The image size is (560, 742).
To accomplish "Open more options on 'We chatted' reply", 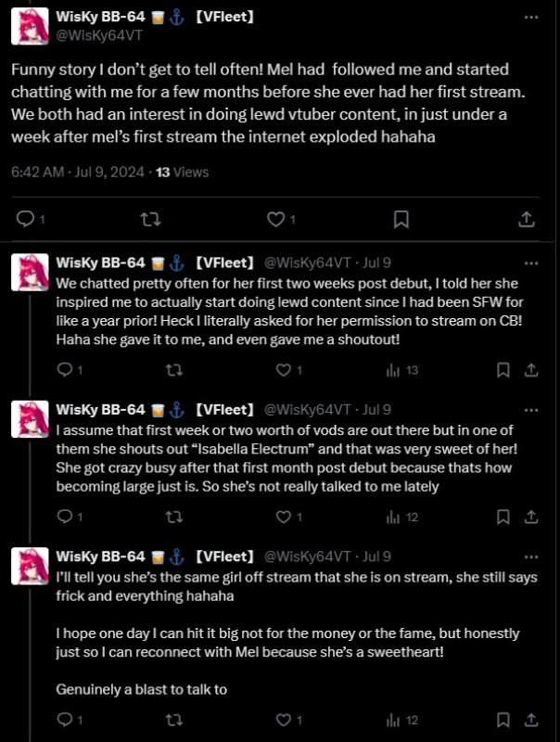I will click(x=531, y=263).
